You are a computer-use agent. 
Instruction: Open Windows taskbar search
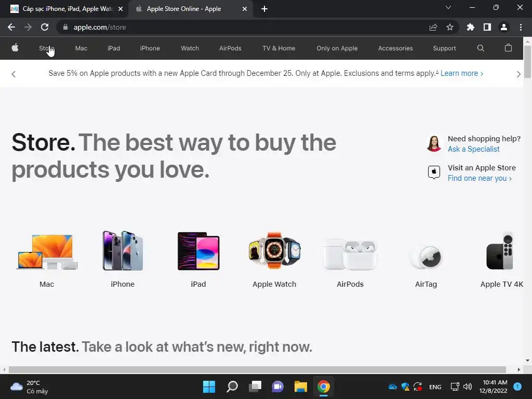pyautogui.click(x=232, y=387)
